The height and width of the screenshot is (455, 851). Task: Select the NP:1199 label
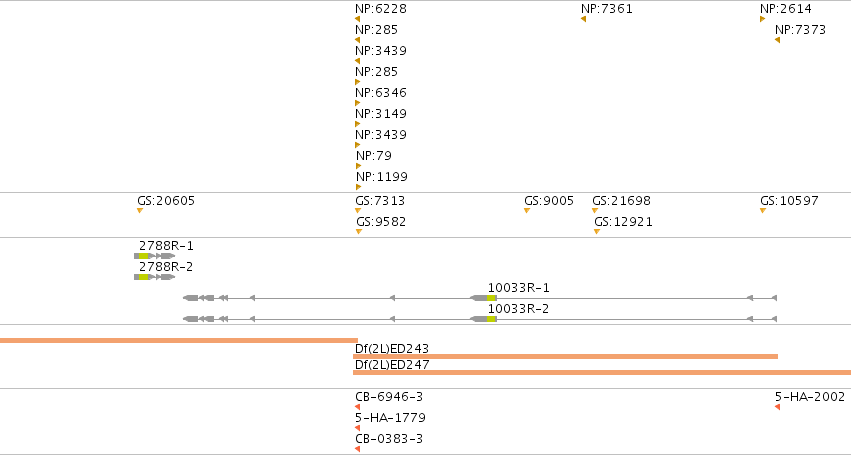click(382, 177)
